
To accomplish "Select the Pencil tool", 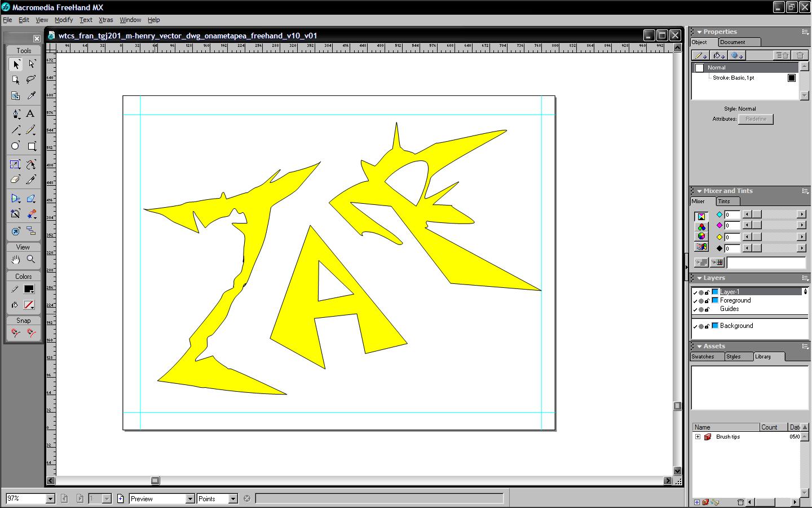I will [x=31, y=130].
